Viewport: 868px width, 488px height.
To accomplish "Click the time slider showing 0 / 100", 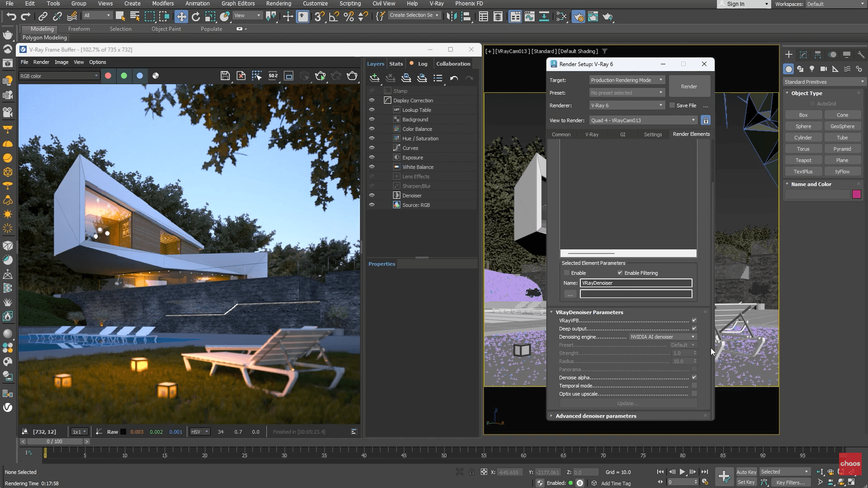I will [54, 441].
